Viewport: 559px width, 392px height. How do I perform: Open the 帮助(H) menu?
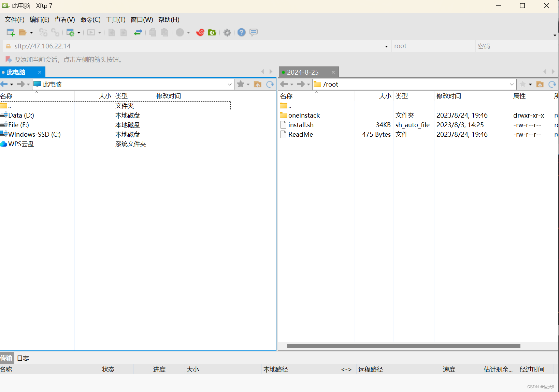[x=169, y=19]
